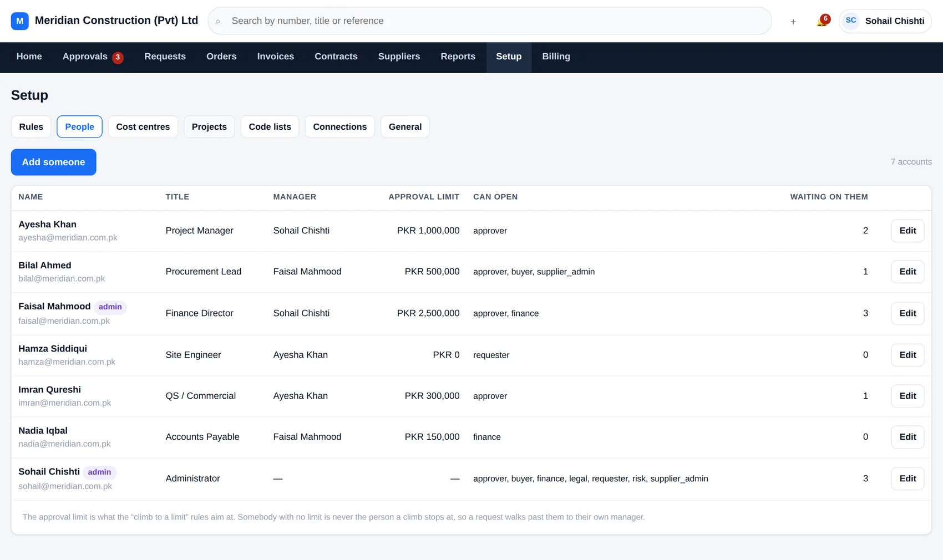Navigate to Invoices
Screen dimensions: 943x560
pyautogui.click(x=276, y=57)
